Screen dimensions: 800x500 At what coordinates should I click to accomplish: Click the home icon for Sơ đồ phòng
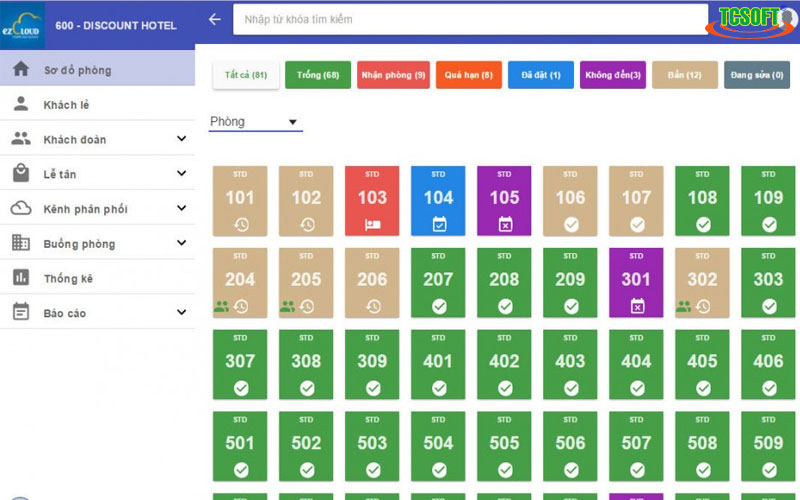20,70
